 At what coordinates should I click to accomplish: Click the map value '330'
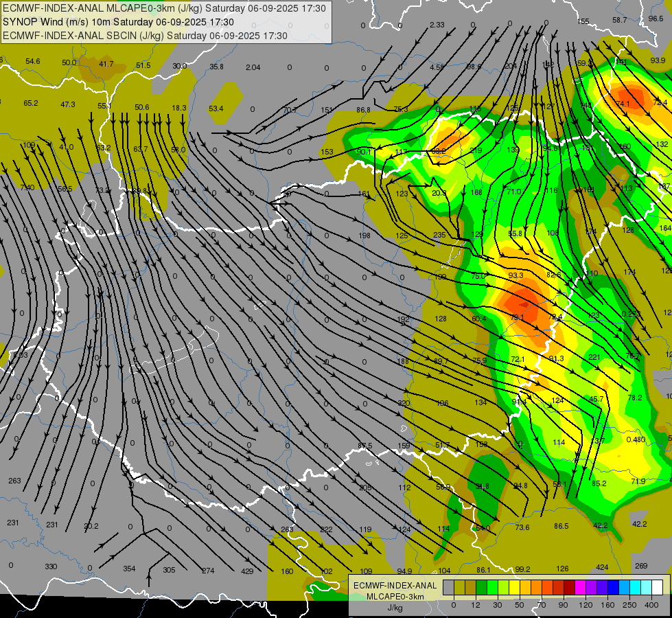(x=51, y=566)
